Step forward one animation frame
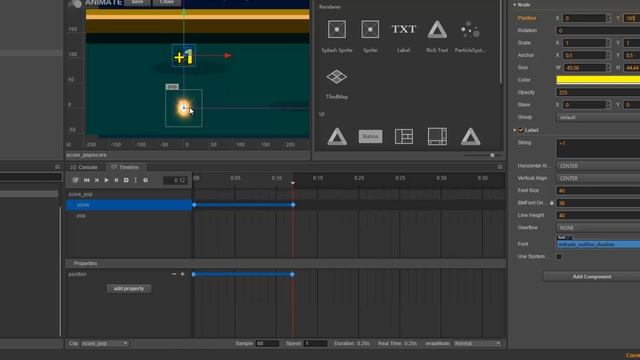This screenshot has width=640, height=360. coord(116,180)
